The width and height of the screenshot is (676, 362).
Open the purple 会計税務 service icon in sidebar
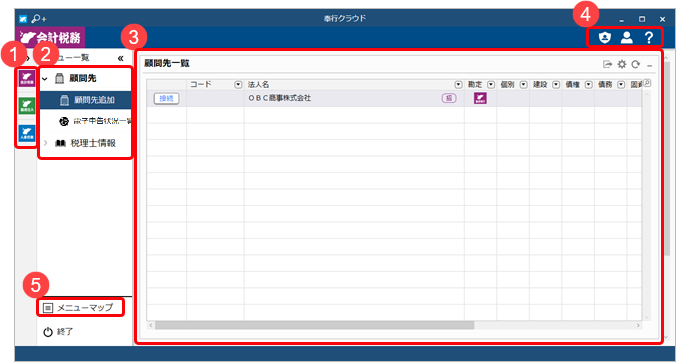[26, 78]
